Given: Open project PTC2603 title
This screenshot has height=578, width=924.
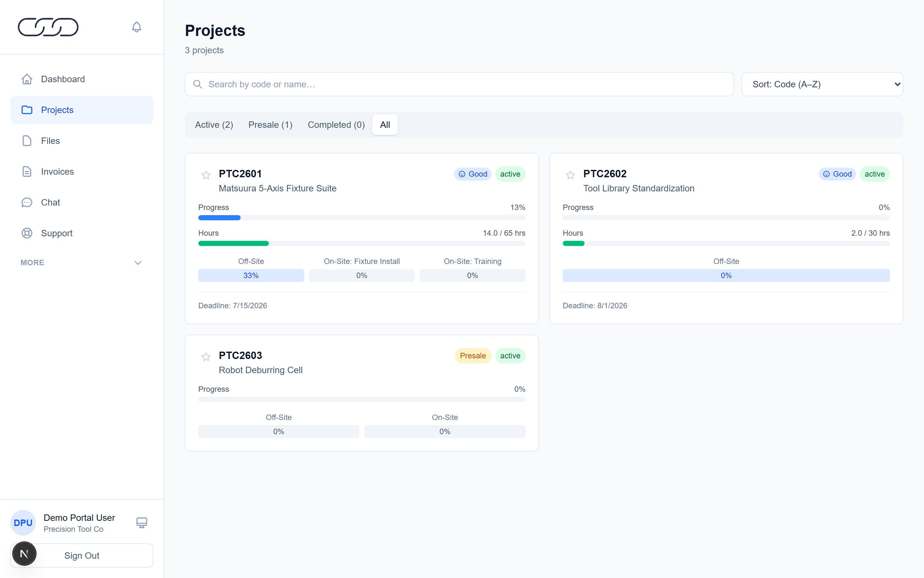Looking at the screenshot, I should (x=240, y=355).
